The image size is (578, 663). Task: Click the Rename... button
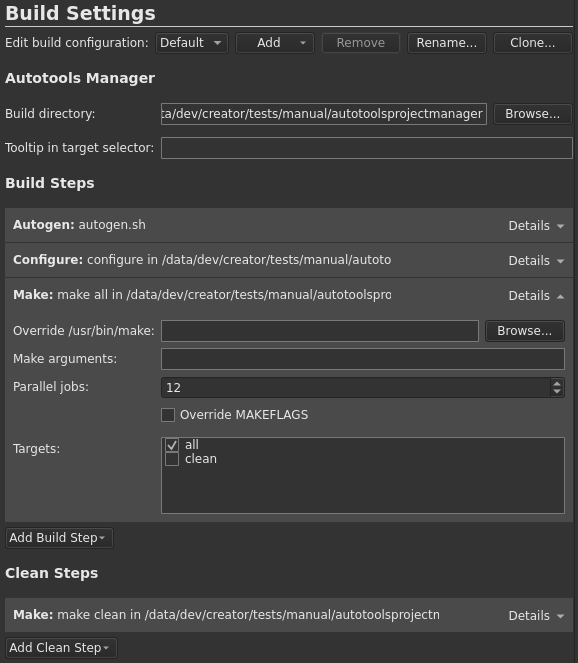click(447, 43)
